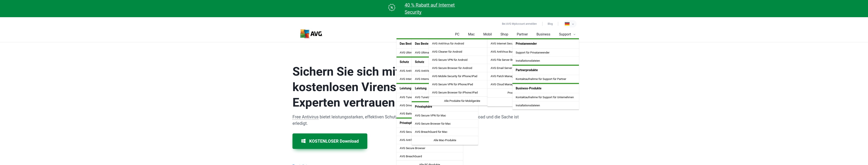Image resolution: width=868 pixels, height=165 pixels.
Task: Open Alle Mac-Produkte link
Action: (x=445, y=140)
